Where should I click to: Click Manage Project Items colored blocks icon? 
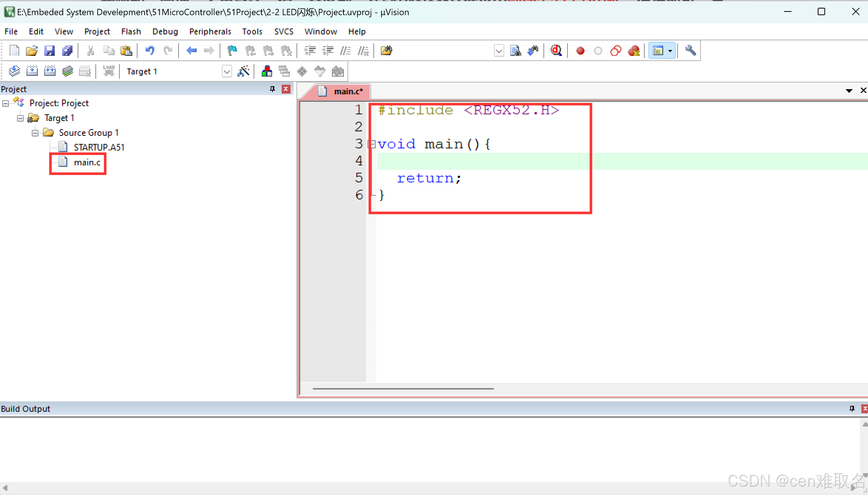click(x=267, y=71)
